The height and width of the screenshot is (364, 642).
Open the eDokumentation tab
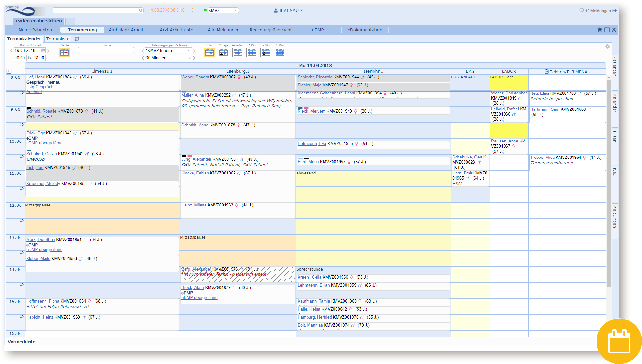click(x=365, y=30)
